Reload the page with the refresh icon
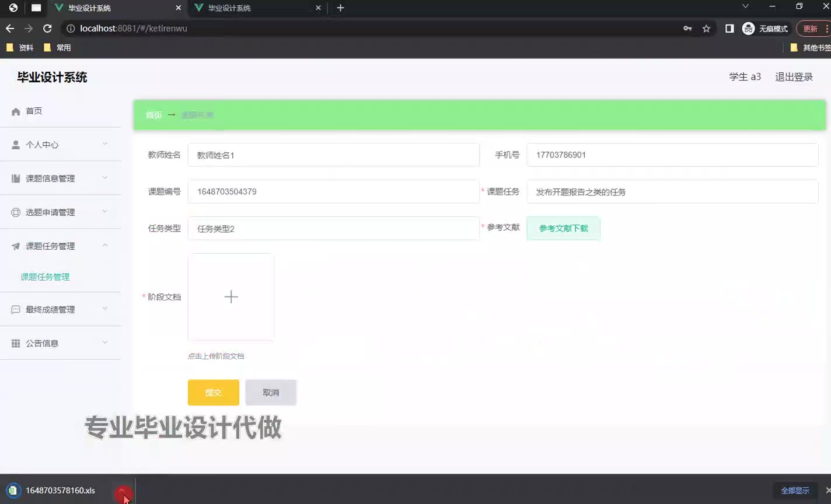831x504 pixels. 48,29
